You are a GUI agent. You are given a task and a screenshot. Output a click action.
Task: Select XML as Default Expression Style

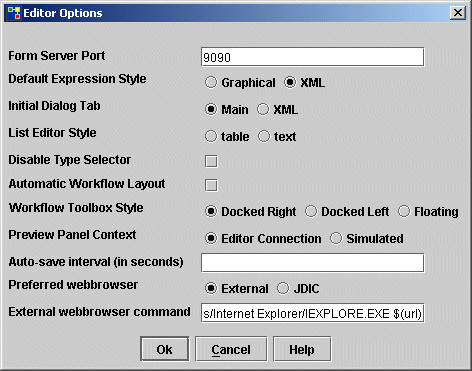pyautogui.click(x=290, y=82)
